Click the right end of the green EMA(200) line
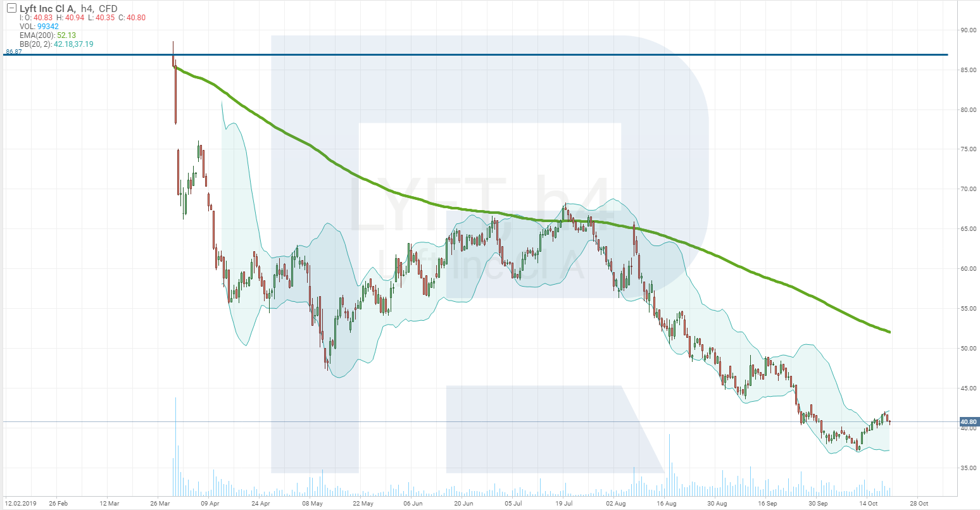 889,332
